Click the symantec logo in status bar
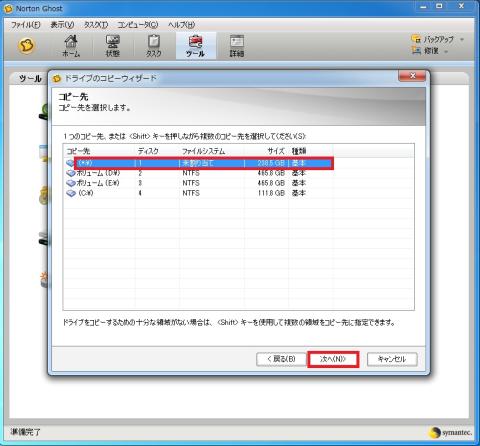Viewport: 480px width, 446px height. pos(450,433)
